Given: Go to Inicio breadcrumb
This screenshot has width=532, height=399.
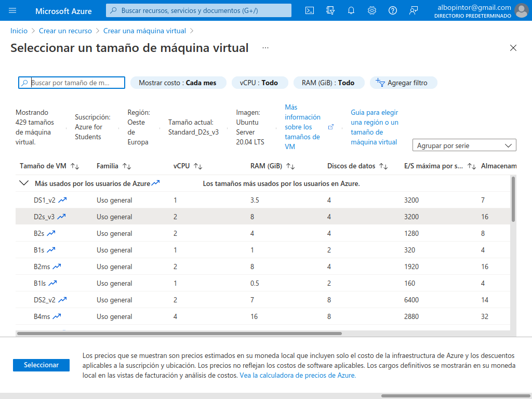Looking at the screenshot, I should coord(19,31).
